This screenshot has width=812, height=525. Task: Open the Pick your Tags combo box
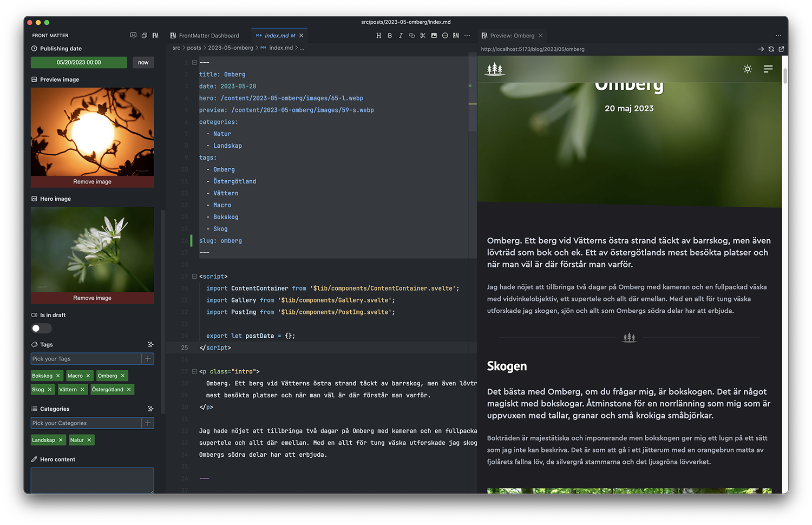(86, 359)
